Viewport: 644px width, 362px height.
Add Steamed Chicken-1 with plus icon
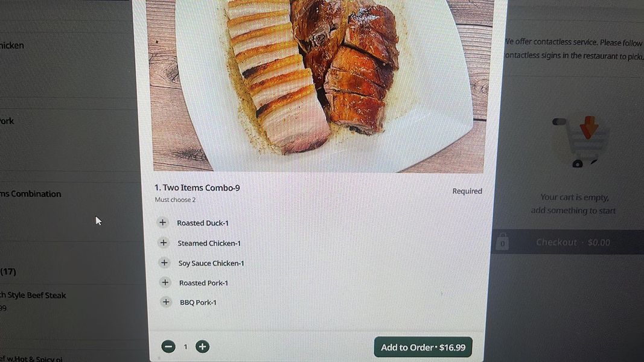pyautogui.click(x=164, y=243)
